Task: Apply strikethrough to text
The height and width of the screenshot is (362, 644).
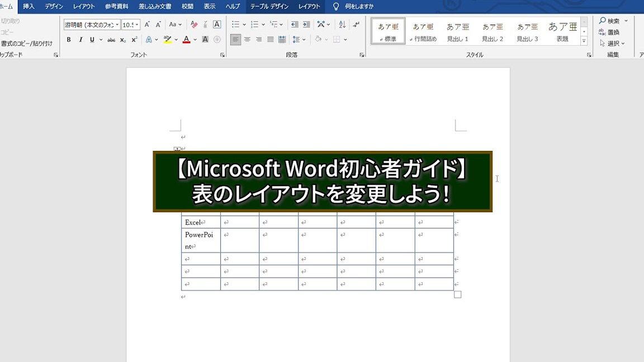Action: pyautogui.click(x=111, y=40)
